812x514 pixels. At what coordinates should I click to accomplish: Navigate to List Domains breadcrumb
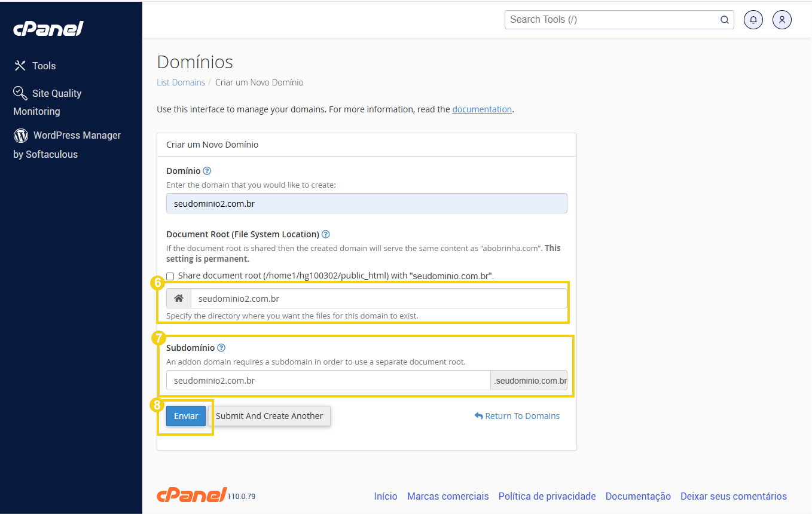pos(181,82)
